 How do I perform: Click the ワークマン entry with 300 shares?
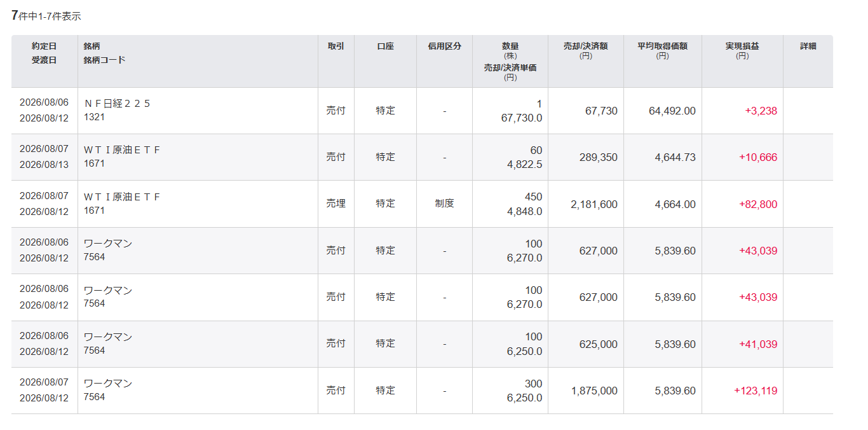coord(108,384)
